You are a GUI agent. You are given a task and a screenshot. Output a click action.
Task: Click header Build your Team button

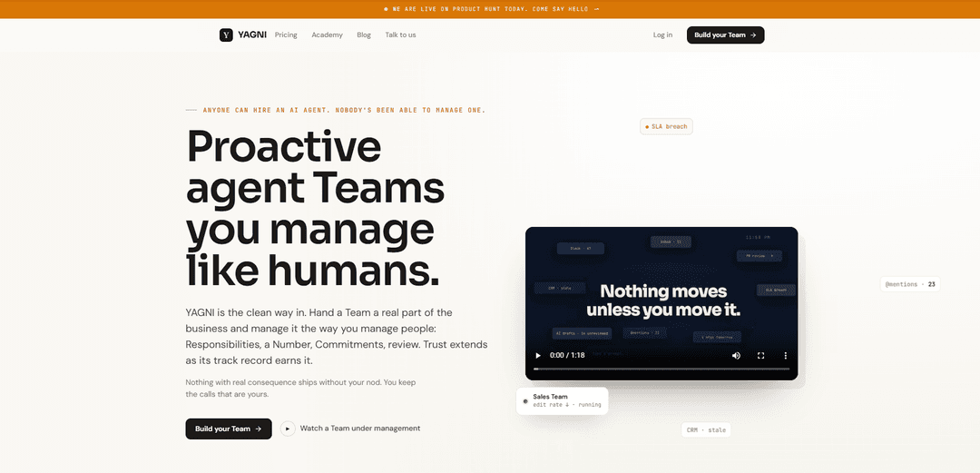click(x=725, y=35)
